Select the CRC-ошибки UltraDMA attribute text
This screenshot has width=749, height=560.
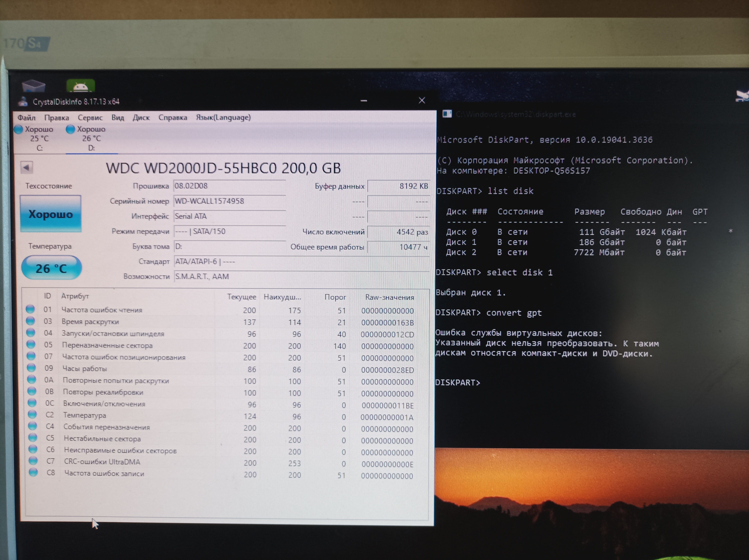(102, 462)
